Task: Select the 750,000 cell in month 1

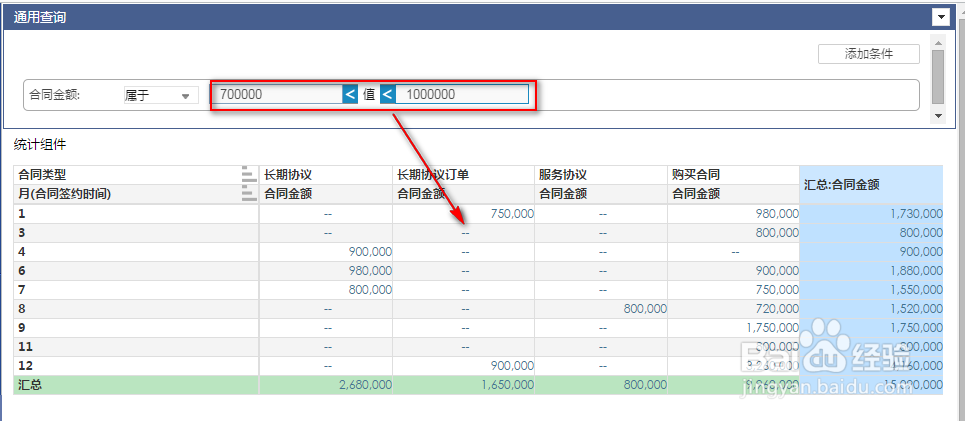Action: tap(463, 214)
